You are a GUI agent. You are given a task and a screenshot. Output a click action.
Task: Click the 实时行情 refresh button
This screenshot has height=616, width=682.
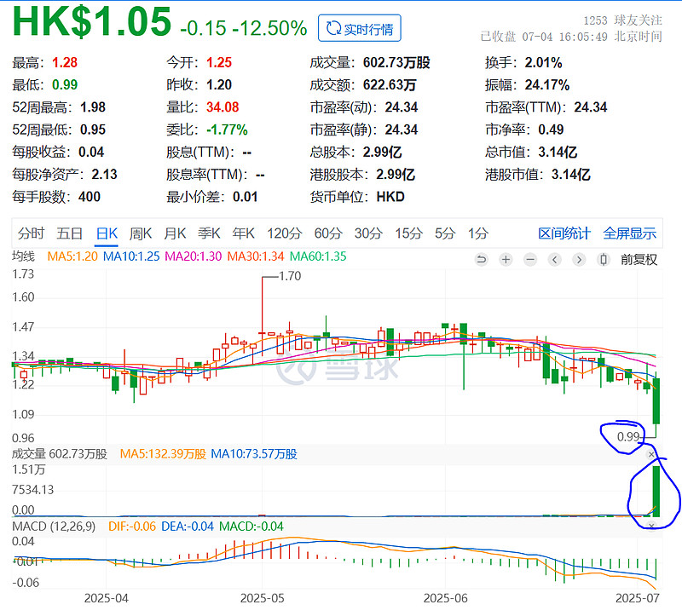[x=359, y=28]
